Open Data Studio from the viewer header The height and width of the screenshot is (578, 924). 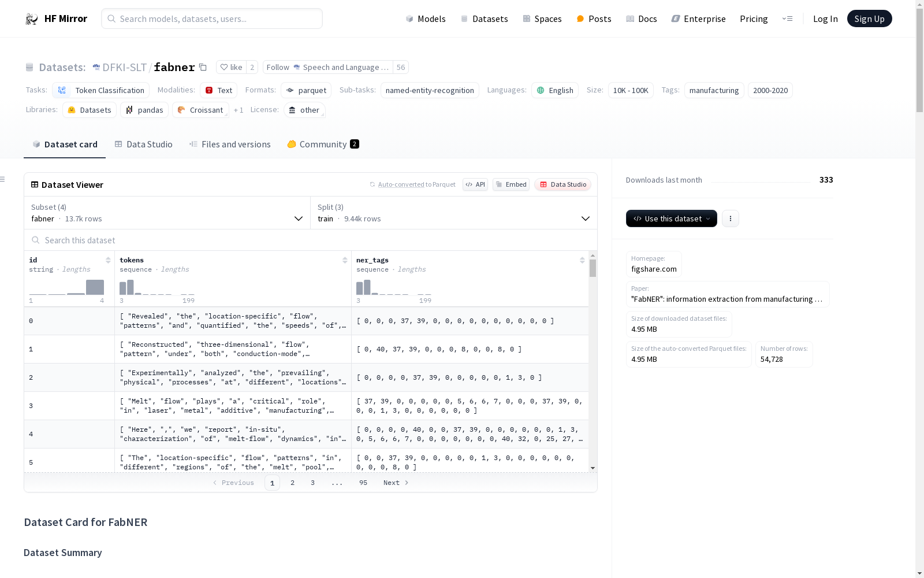[x=562, y=184]
